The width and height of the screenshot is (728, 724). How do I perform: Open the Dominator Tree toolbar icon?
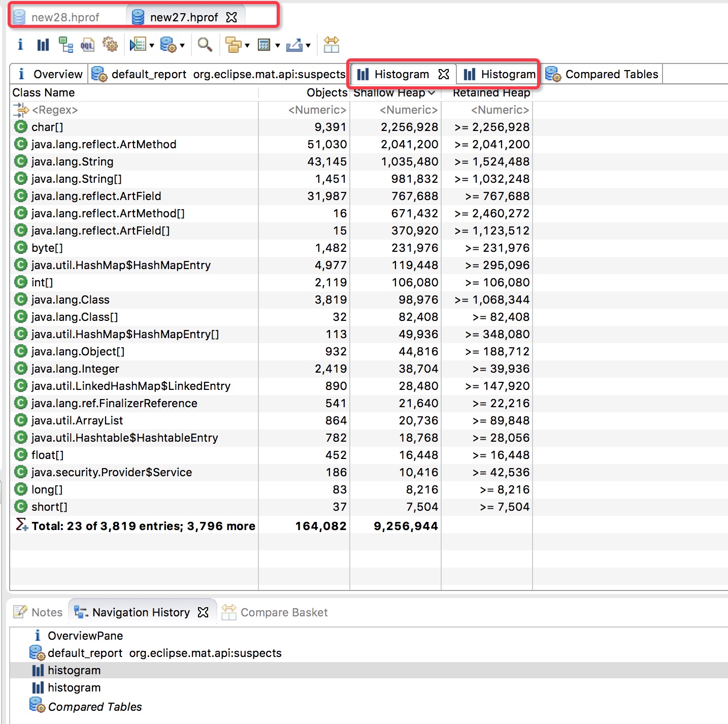tap(65, 45)
